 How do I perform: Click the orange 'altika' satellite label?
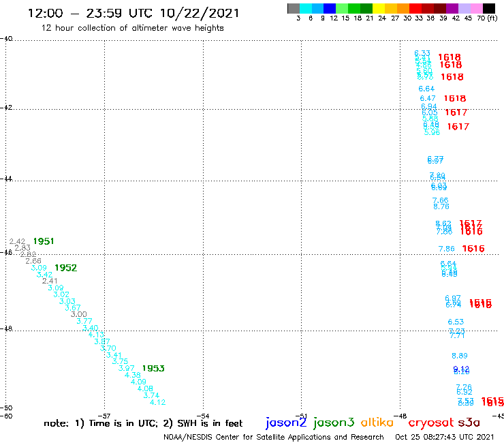[377, 423]
